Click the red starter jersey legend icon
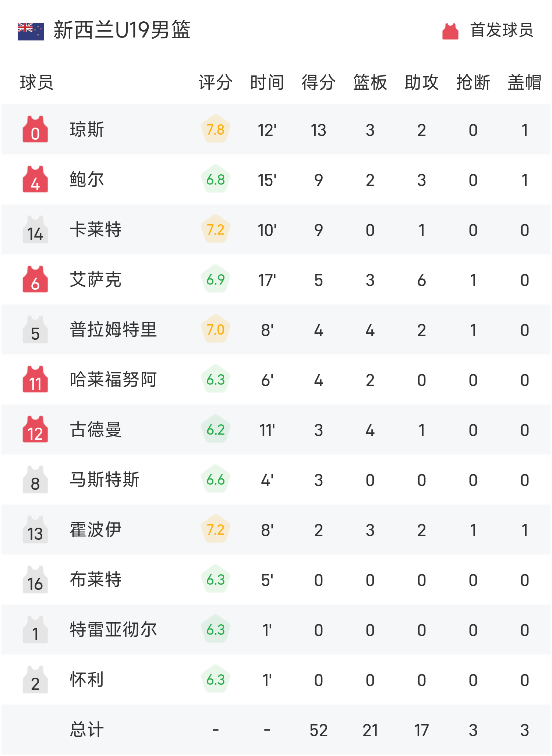552x756 pixels. click(450, 31)
